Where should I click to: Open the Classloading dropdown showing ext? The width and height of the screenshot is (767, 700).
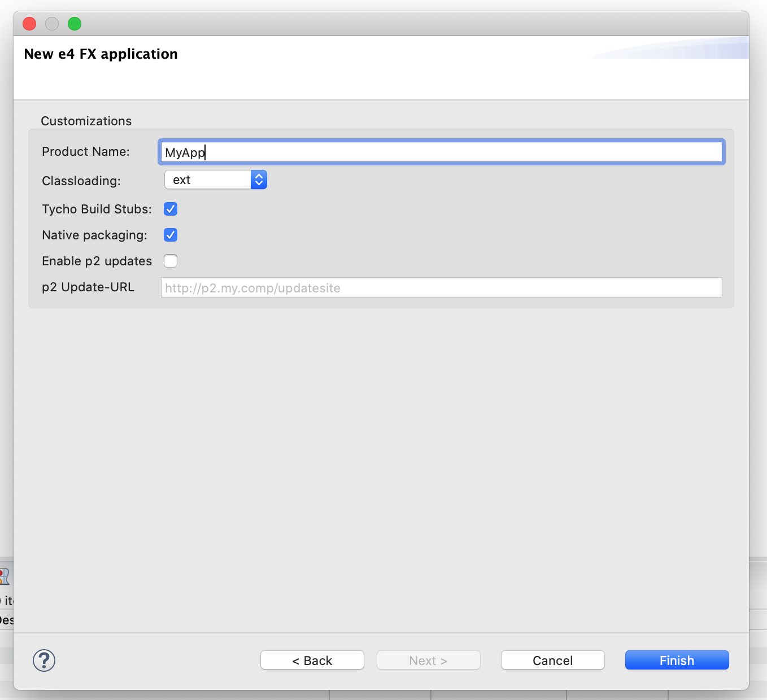click(x=215, y=180)
